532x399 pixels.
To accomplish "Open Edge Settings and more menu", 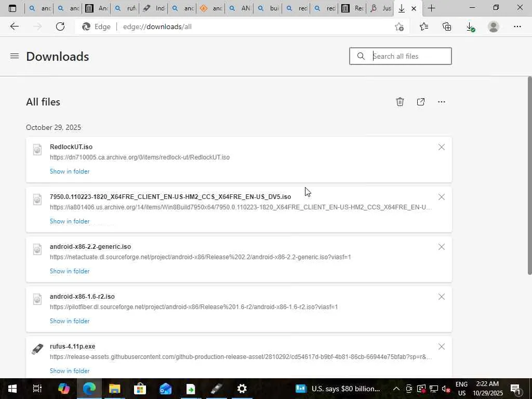I will click(x=517, y=26).
